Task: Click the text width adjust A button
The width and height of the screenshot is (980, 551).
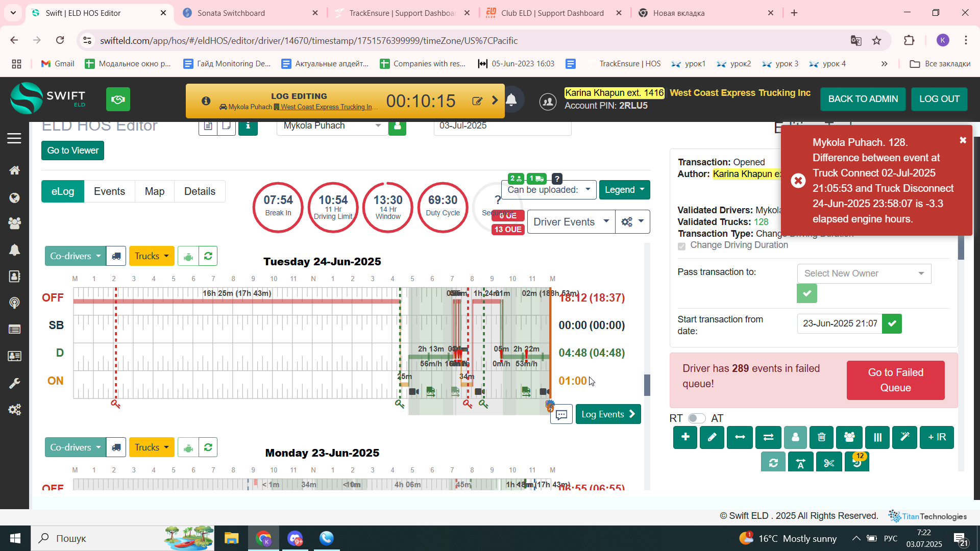Action: (800, 462)
